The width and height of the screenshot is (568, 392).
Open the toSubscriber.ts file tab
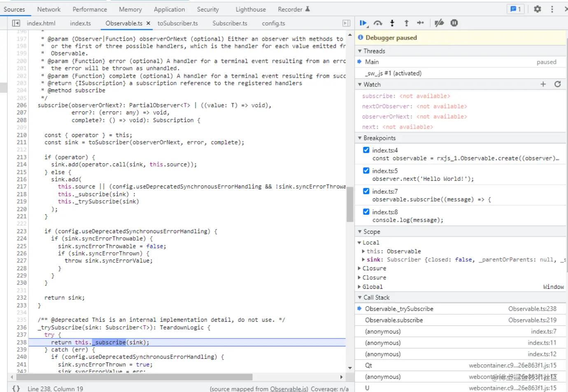[178, 23]
